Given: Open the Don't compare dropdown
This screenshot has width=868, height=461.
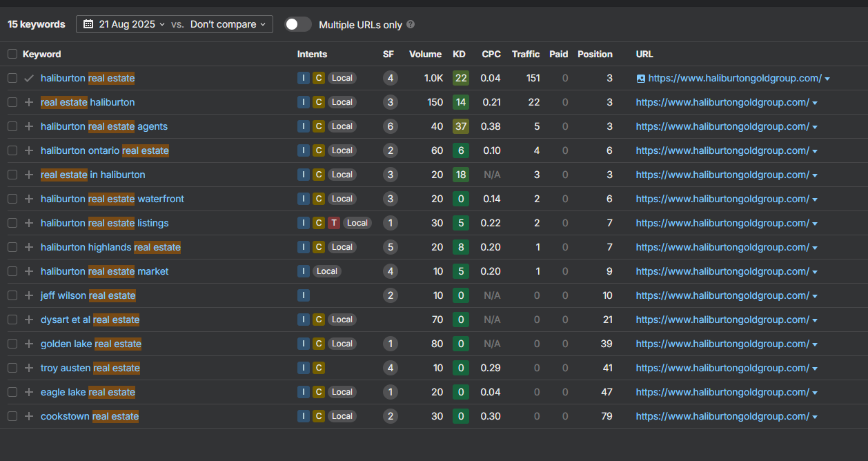Looking at the screenshot, I should [228, 24].
